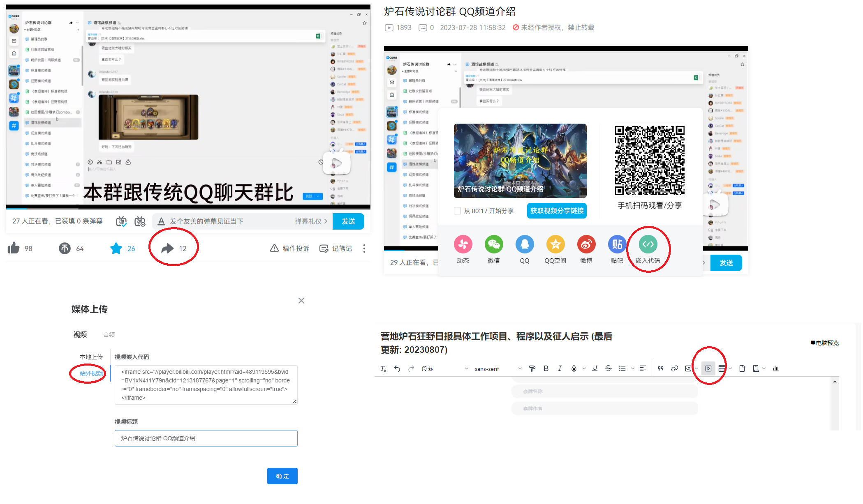Share to QQ空间 via the yellow star icon
Viewport: 863px width, 504px height.
[x=555, y=244]
